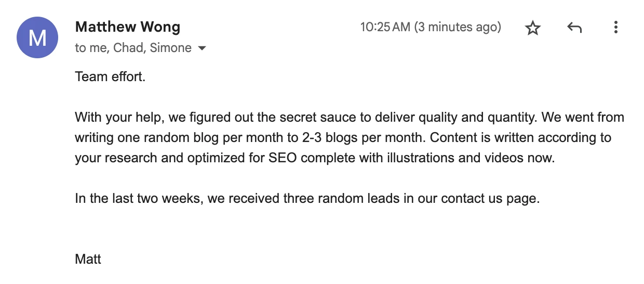644x284 pixels.
Task: Click the 10:25 AM timestamp
Action: click(385, 27)
